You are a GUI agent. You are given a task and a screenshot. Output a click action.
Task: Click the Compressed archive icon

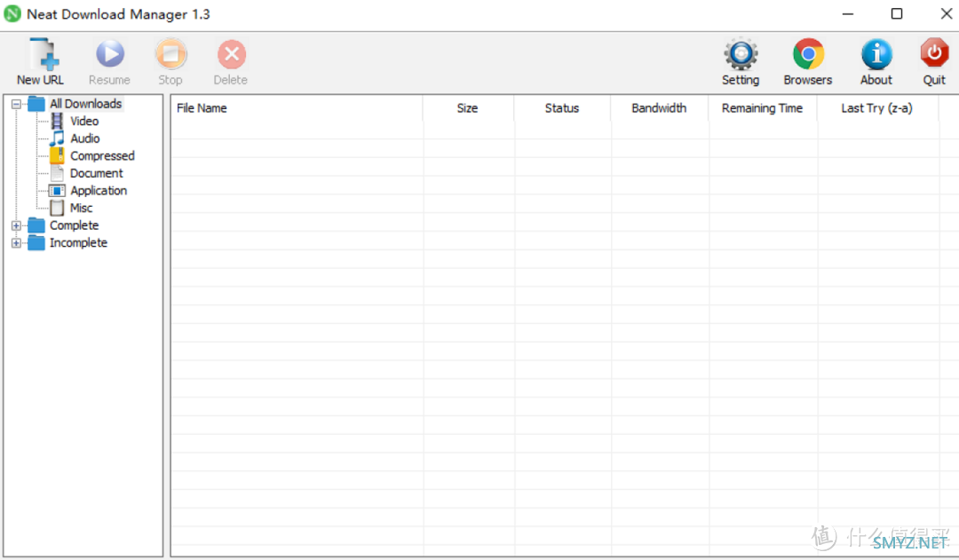point(57,156)
